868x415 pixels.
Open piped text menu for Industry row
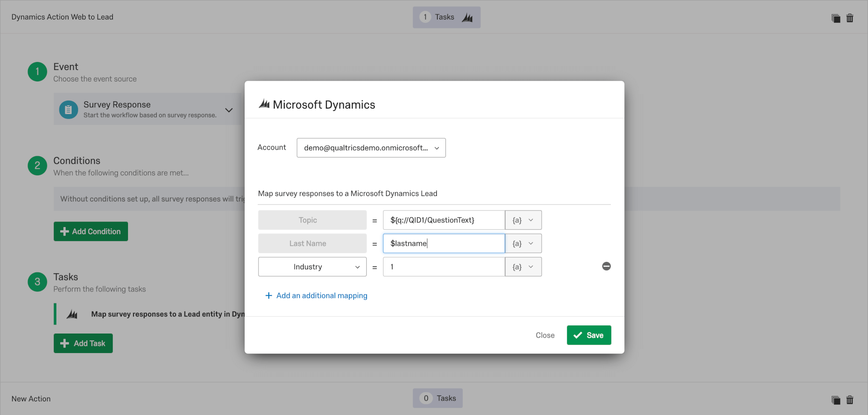pyautogui.click(x=523, y=267)
